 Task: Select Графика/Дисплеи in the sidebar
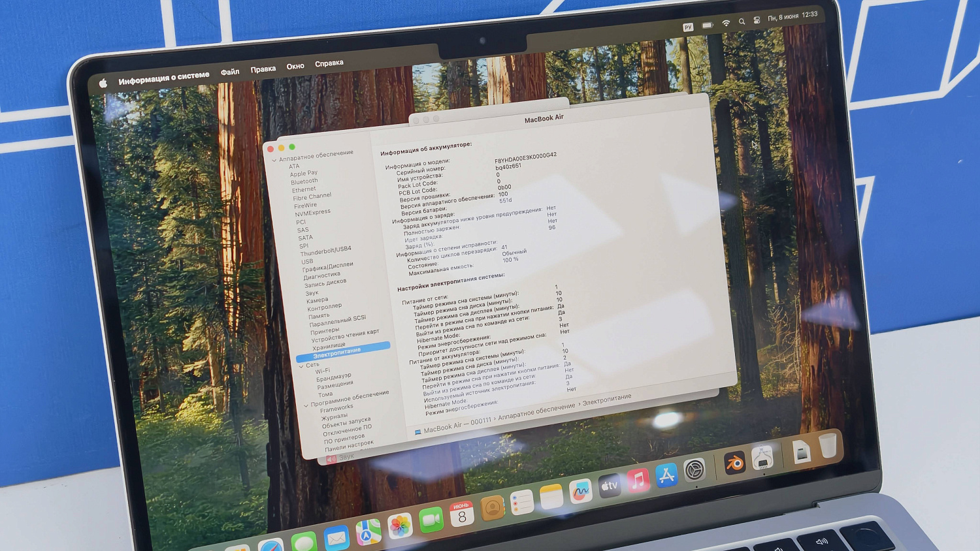(x=328, y=266)
